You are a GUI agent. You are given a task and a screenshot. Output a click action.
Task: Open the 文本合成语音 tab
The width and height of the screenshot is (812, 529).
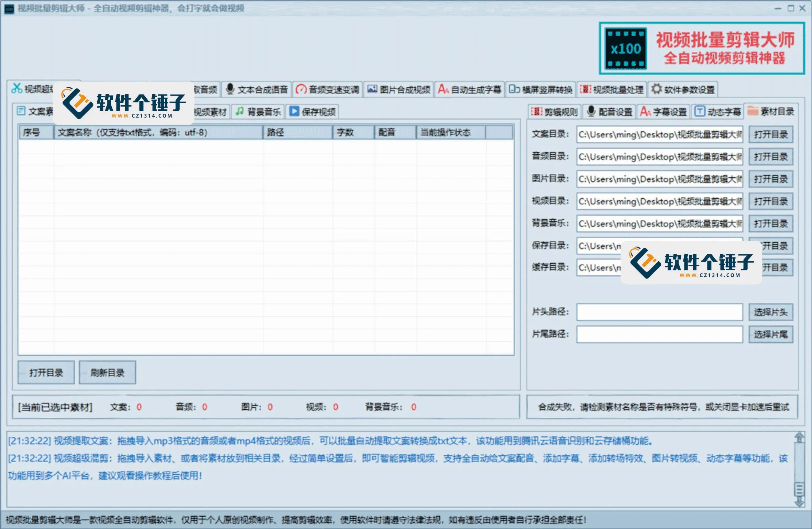(256, 90)
